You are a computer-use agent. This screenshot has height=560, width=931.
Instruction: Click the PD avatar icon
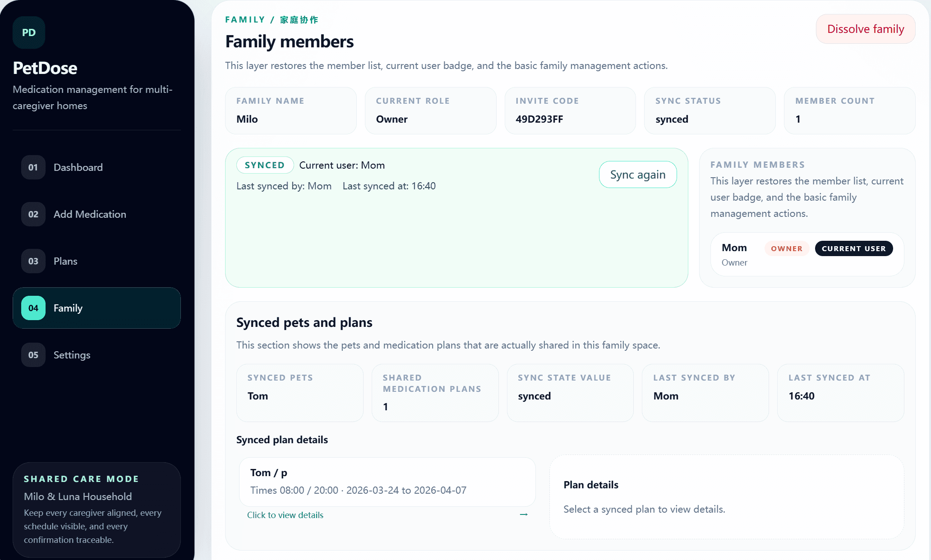[x=28, y=32]
